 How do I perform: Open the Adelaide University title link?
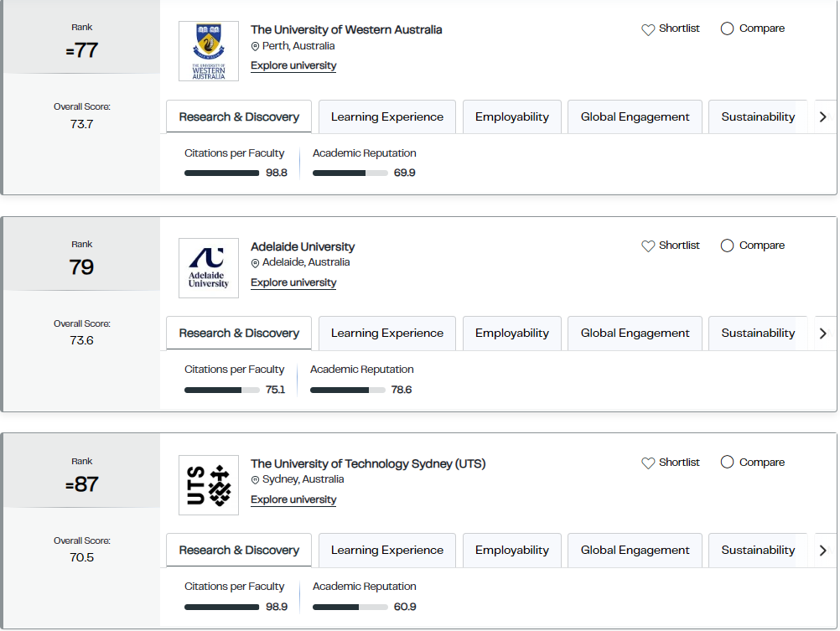(303, 246)
